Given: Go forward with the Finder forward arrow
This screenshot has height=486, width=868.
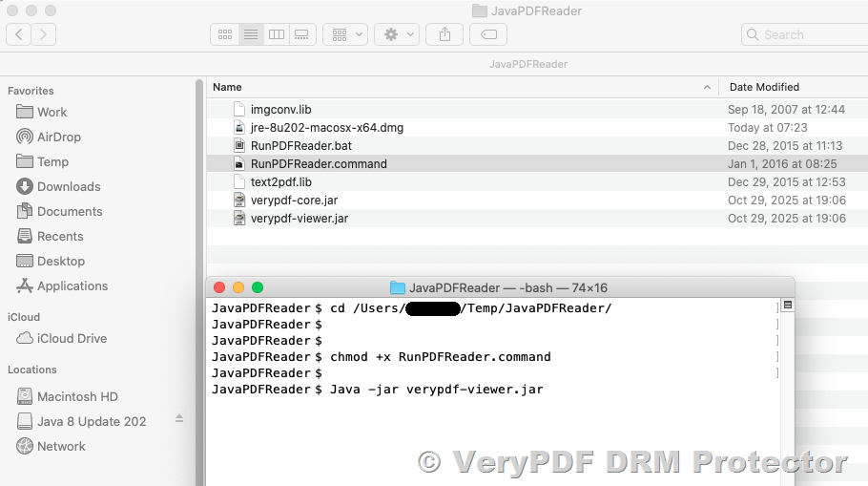Looking at the screenshot, I should tap(43, 34).
